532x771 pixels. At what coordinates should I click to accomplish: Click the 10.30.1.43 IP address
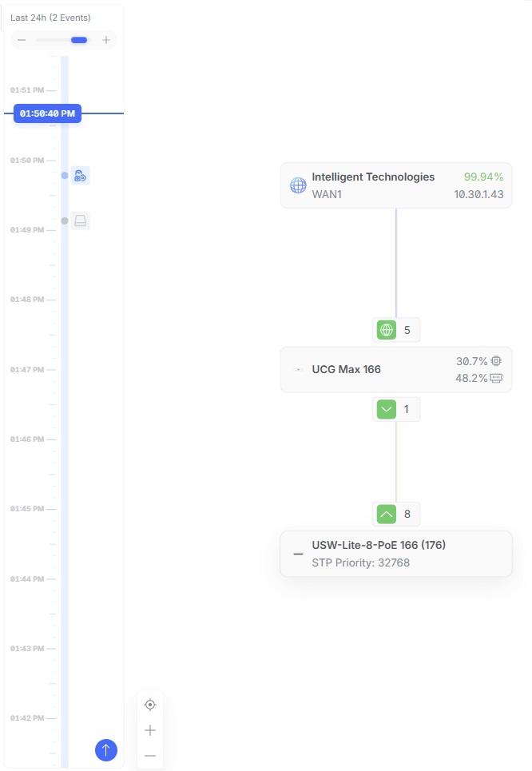click(x=479, y=194)
